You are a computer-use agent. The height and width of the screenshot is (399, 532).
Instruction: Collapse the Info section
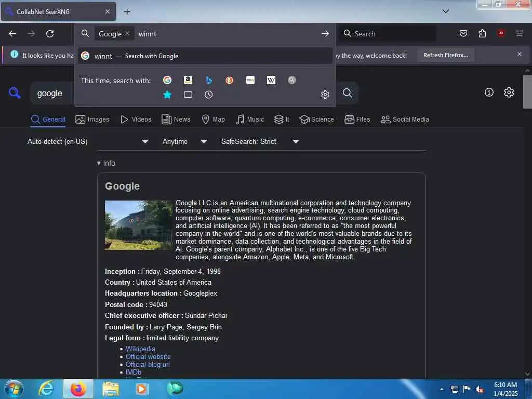point(106,163)
